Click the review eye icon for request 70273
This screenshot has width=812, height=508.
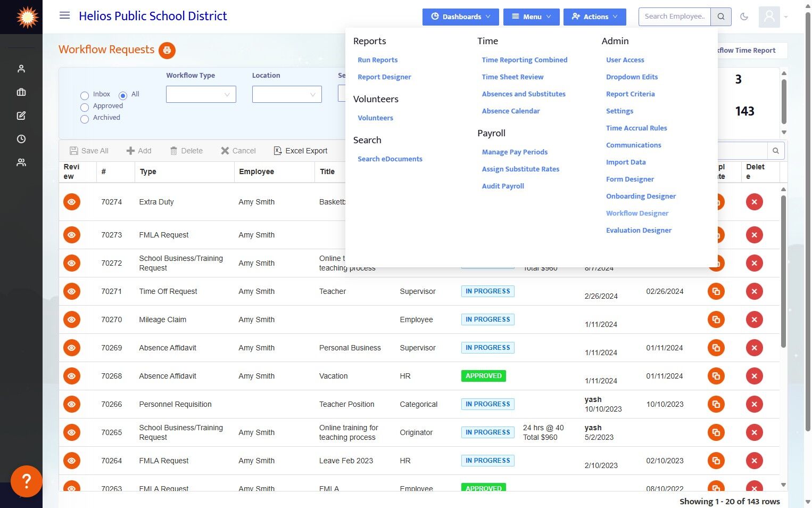[72, 235]
